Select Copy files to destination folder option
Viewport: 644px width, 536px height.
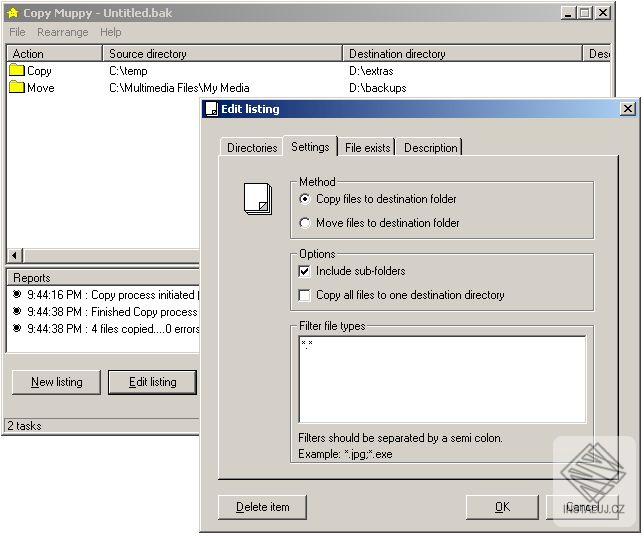click(305, 199)
